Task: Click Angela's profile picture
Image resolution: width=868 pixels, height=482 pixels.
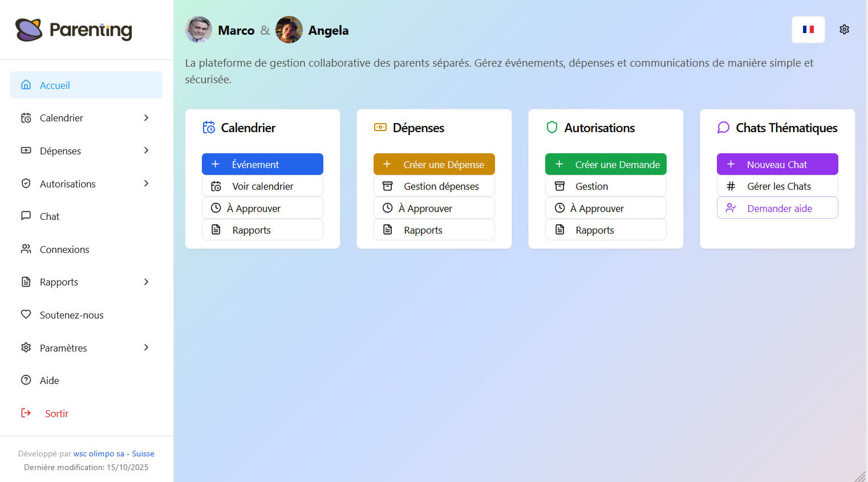Action: [289, 30]
